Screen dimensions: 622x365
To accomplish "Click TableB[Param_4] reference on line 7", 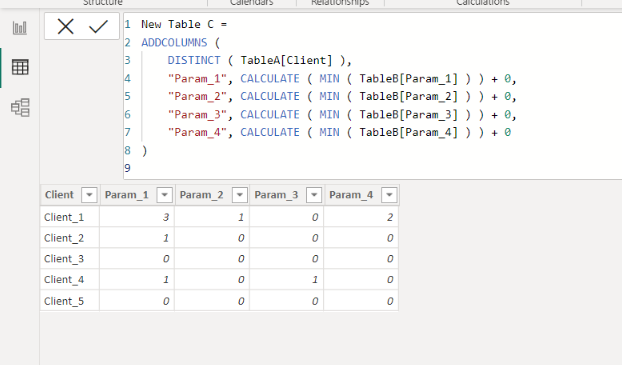I will pos(408,132).
